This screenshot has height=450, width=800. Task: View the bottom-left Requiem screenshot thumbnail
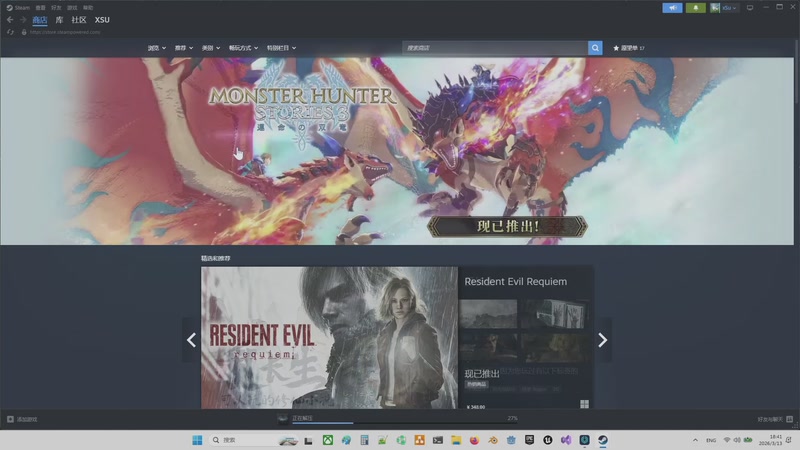(x=488, y=347)
